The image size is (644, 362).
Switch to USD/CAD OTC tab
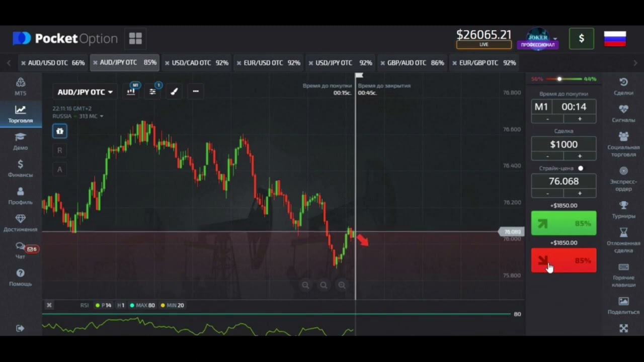tap(196, 63)
